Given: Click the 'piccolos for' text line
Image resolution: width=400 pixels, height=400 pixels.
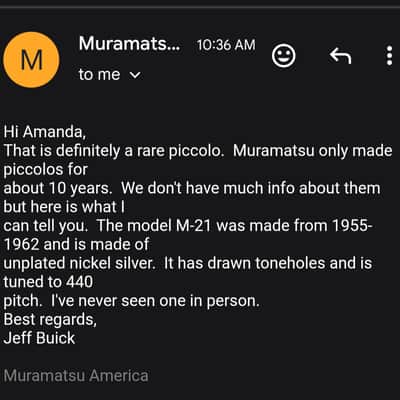Looking at the screenshot, I should [x=46, y=170].
